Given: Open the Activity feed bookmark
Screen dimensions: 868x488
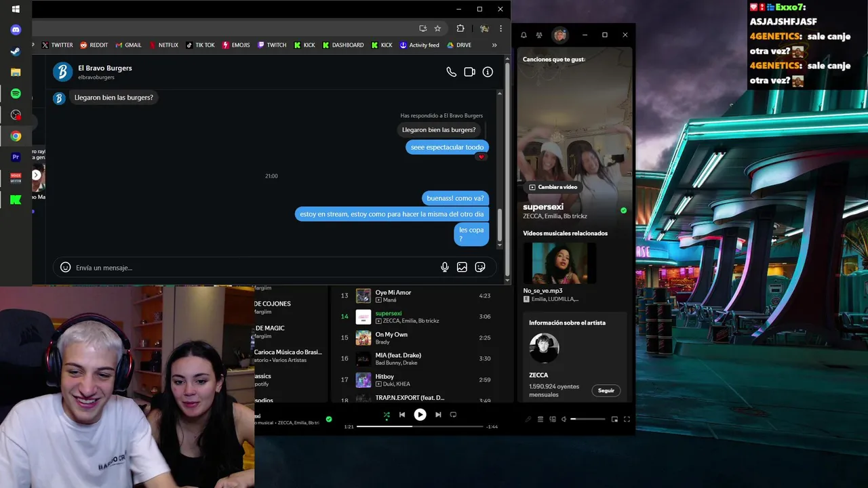Looking at the screenshot, I should coord(419,45).
